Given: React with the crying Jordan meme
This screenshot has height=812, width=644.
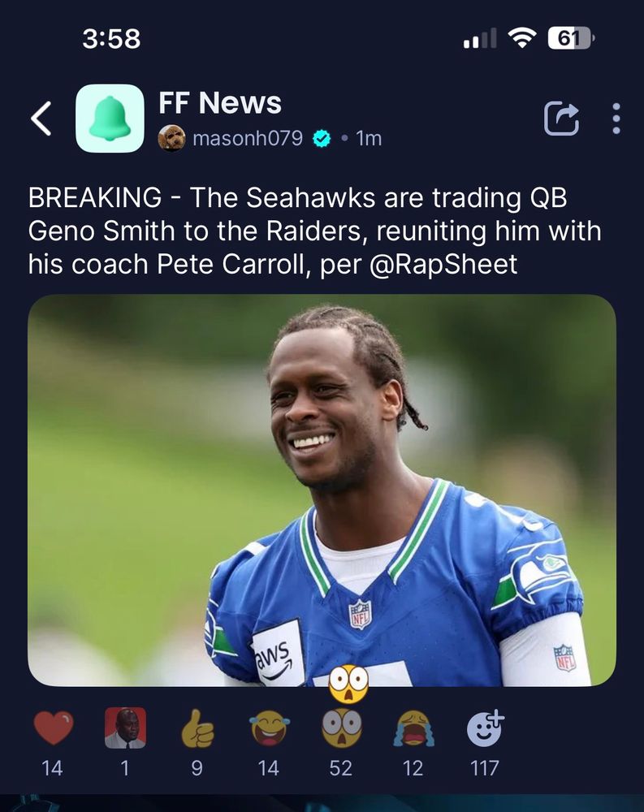Looking at the screenshot, I should [x=125, y=728].
